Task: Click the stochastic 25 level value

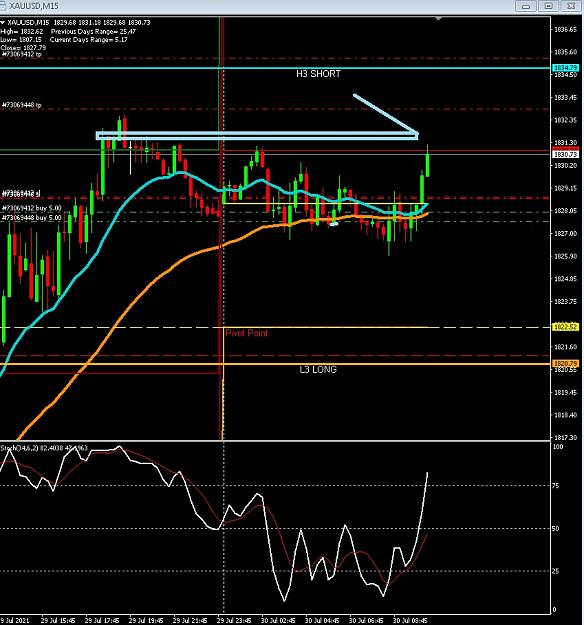Action: (x=555, y=571)
